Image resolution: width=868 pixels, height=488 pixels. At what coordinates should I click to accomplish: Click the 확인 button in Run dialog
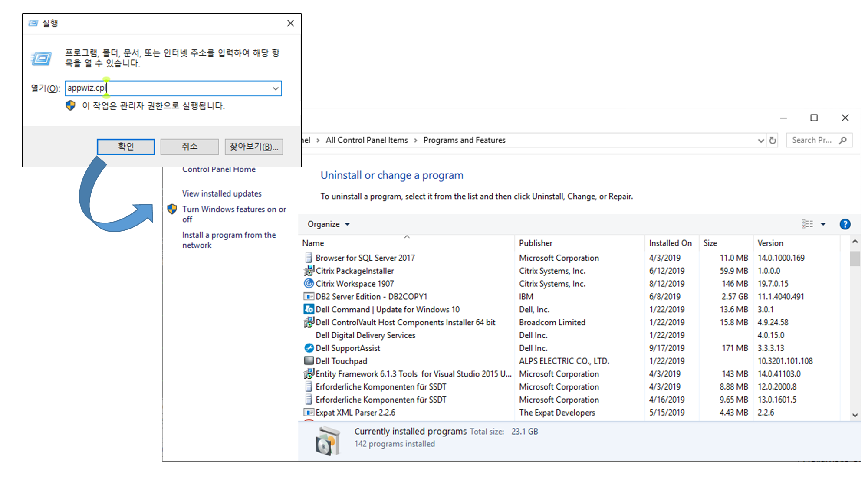pyautogui.click(x=126, y=147)
